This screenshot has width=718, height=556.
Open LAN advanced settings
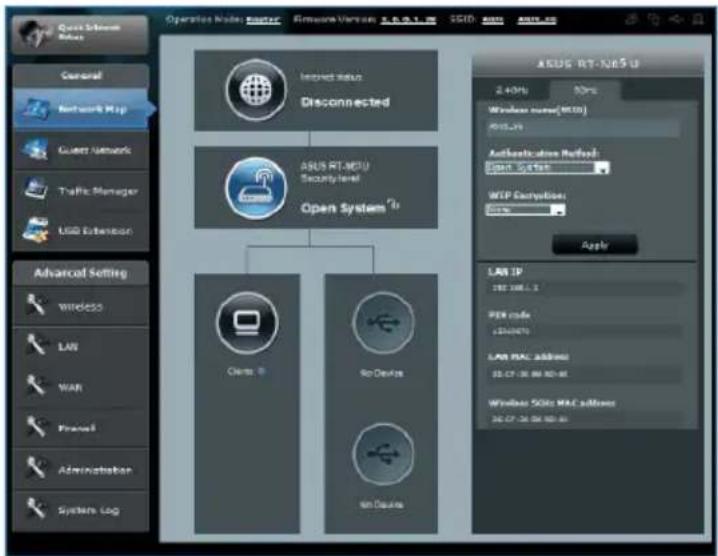82,346
